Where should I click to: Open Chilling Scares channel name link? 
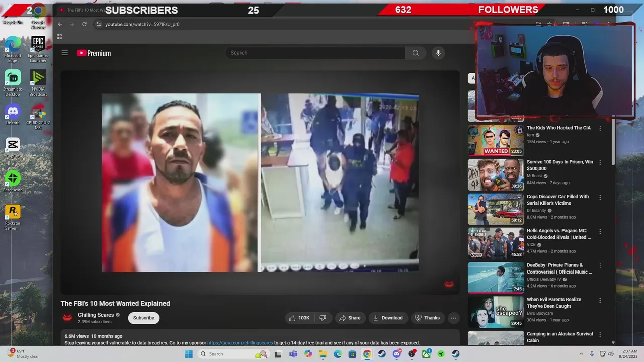click(96, 315)
